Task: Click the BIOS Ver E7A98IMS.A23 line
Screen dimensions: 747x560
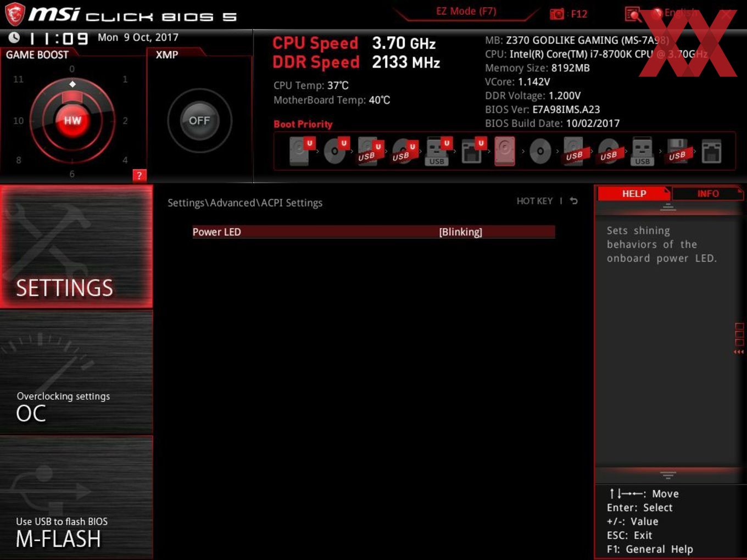Action: coord(543,109)
